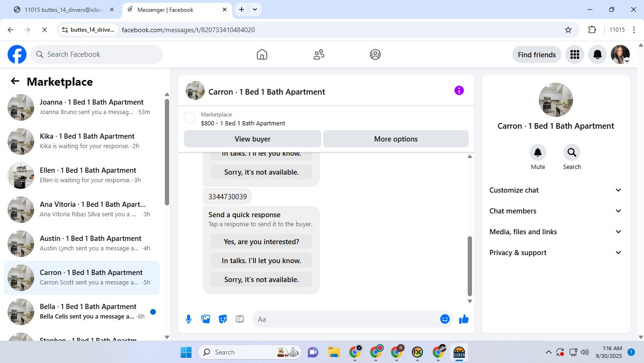Viewport: 644px width, 363px height.
Task: Expand Media, files and links section
Action: (556, 232)
